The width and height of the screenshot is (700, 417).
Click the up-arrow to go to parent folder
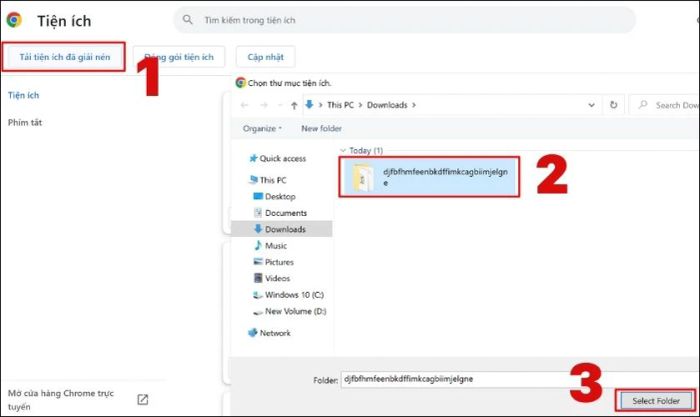[x=294, y=104]
